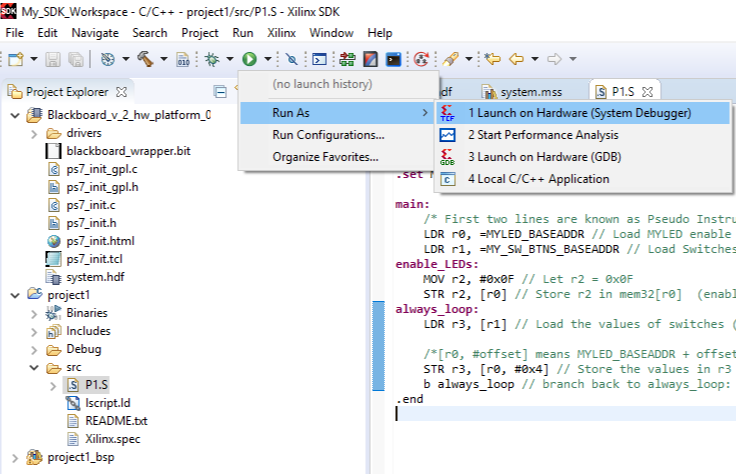Open the Search flashlight dropdown arrow
737x474 pixels.
tap(469, 59)
